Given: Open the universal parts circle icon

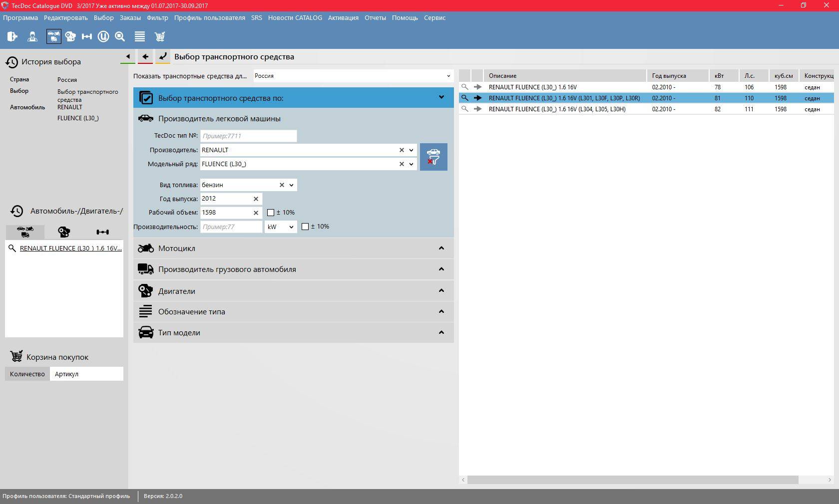Looking at the screenshot, I should point(103,36).
